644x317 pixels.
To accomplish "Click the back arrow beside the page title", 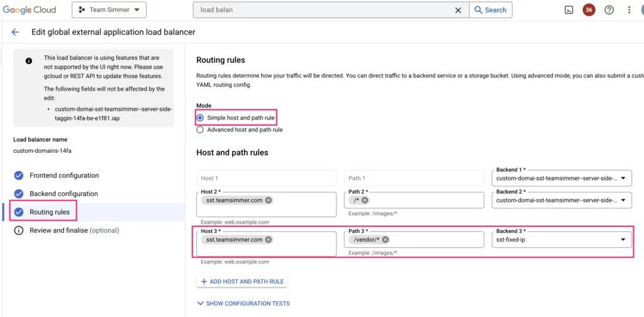I will 16,32.
